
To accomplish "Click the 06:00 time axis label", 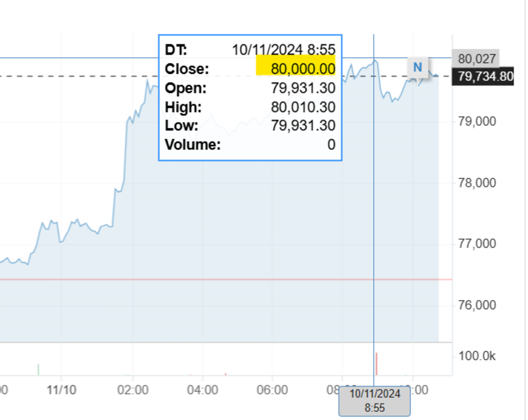I will click(272, 390).
